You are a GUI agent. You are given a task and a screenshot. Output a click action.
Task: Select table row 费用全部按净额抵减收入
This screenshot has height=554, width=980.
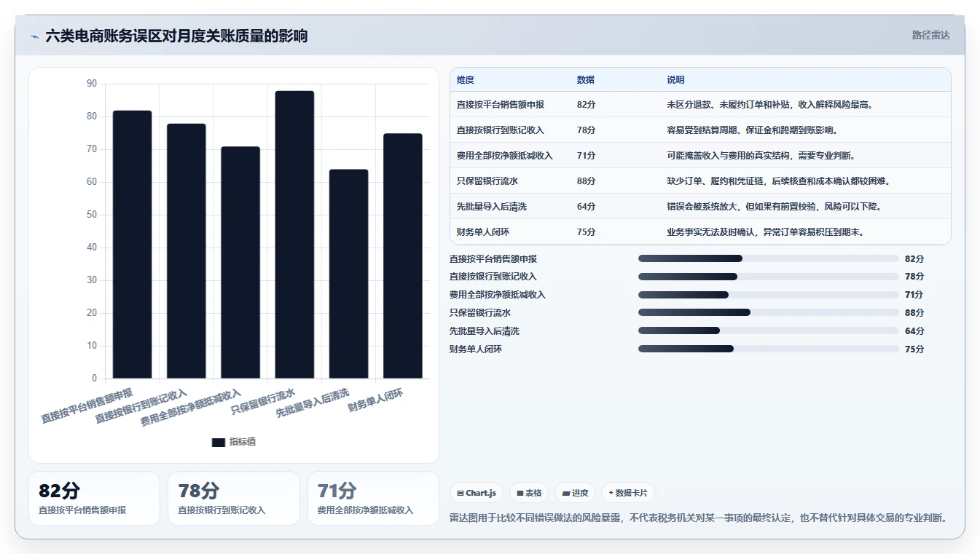(x=700, y=156)
